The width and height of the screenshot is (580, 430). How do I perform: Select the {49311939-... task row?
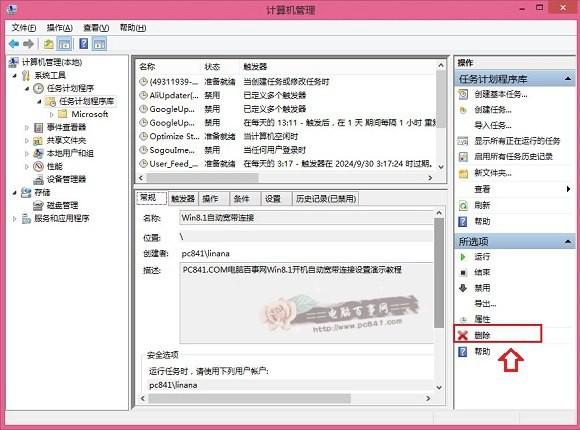[x=287, y=81]
